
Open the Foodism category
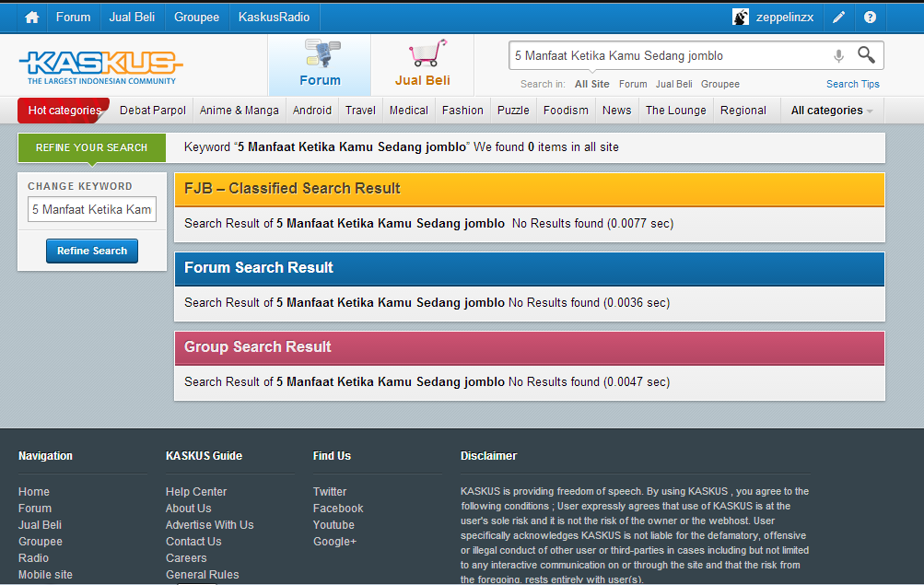tap(566, 111)
